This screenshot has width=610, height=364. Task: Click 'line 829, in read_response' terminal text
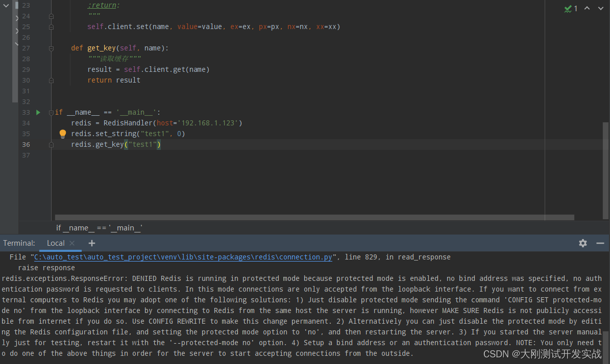click(x=398, y=257)
